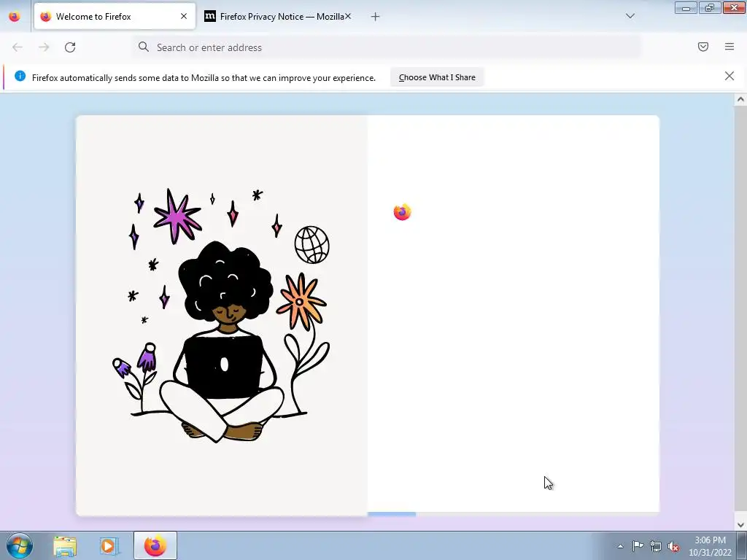Viewport: 747px width, 560px height.
Task: Save page to Pocket
Action: coord(703,47)
